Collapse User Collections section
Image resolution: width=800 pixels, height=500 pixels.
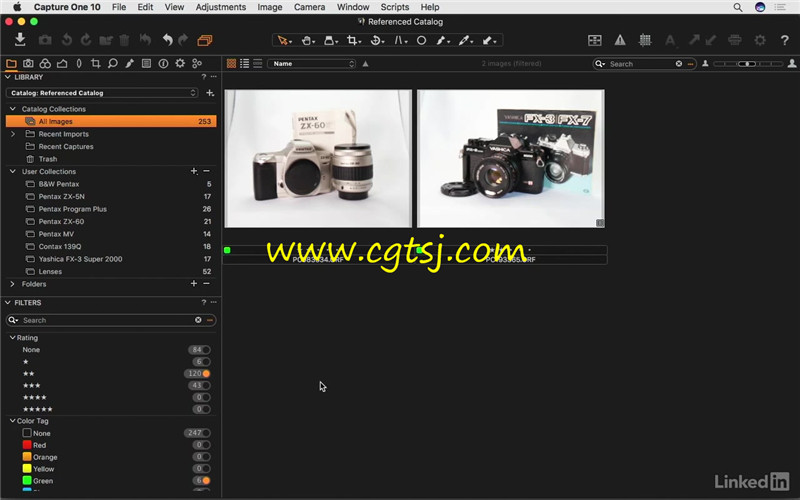pyautogui.click(x=13, y=171)
